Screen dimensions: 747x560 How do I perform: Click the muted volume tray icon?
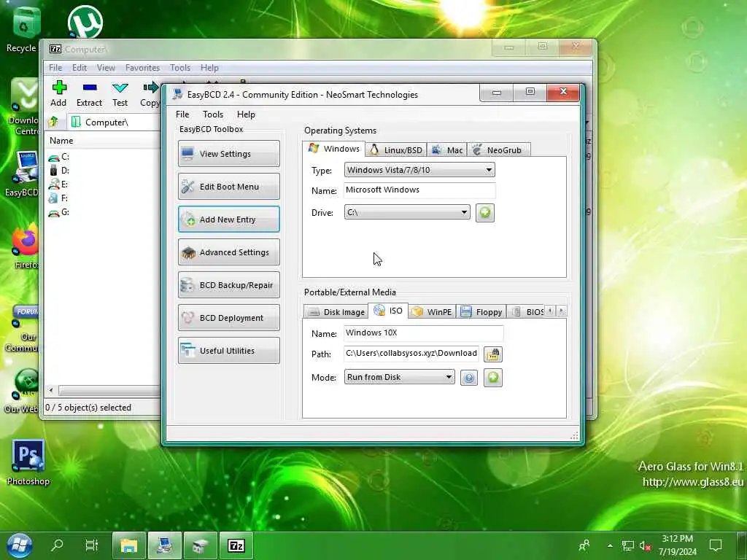pos(645,545)
